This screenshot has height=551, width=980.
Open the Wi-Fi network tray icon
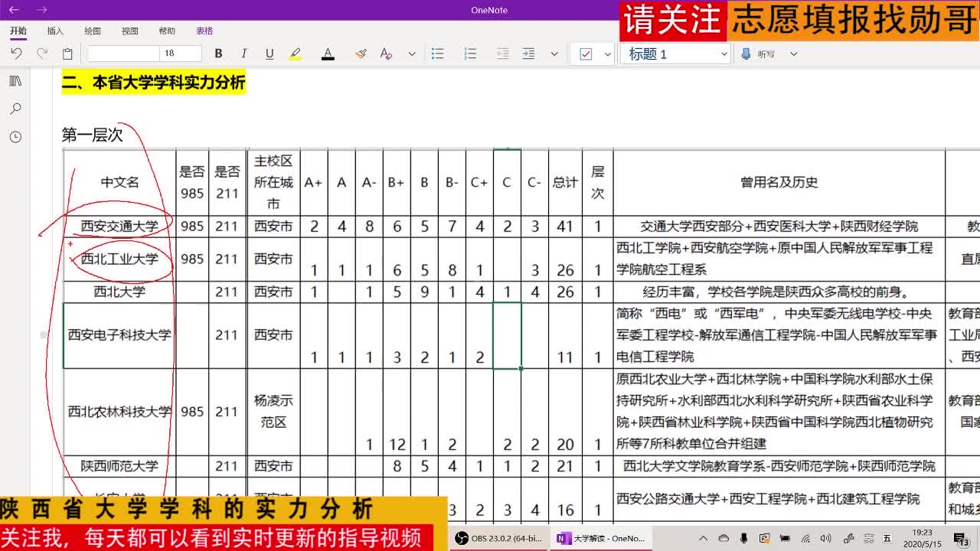[805, 539]
